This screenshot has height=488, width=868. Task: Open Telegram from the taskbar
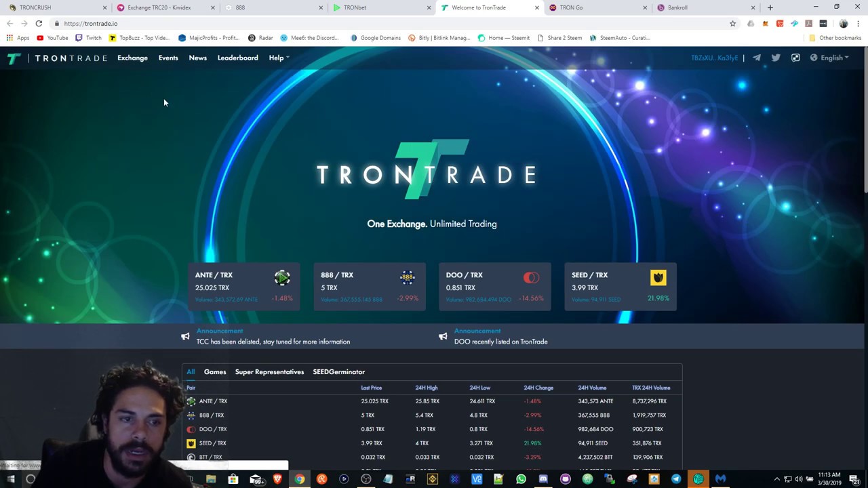[676, 479]
